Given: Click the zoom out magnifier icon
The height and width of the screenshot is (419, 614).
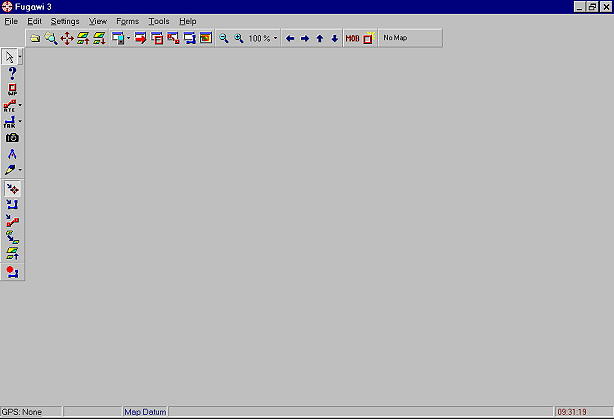Looking at the screenshot, I should tap(224, 38).
